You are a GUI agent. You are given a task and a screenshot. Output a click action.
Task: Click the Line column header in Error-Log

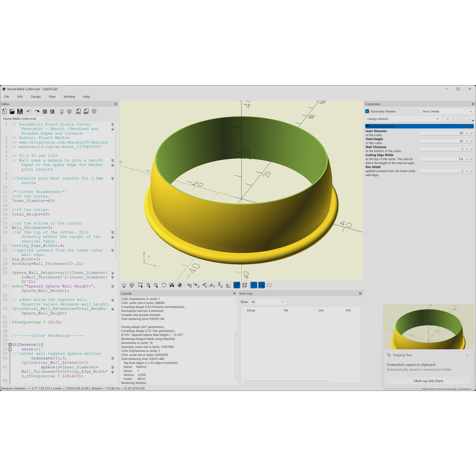coord(321,310)
